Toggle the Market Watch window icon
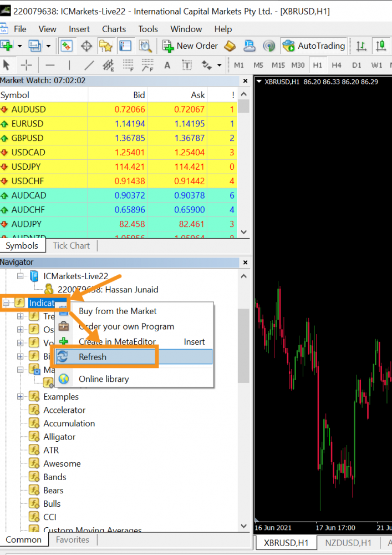 click(67, 46)
